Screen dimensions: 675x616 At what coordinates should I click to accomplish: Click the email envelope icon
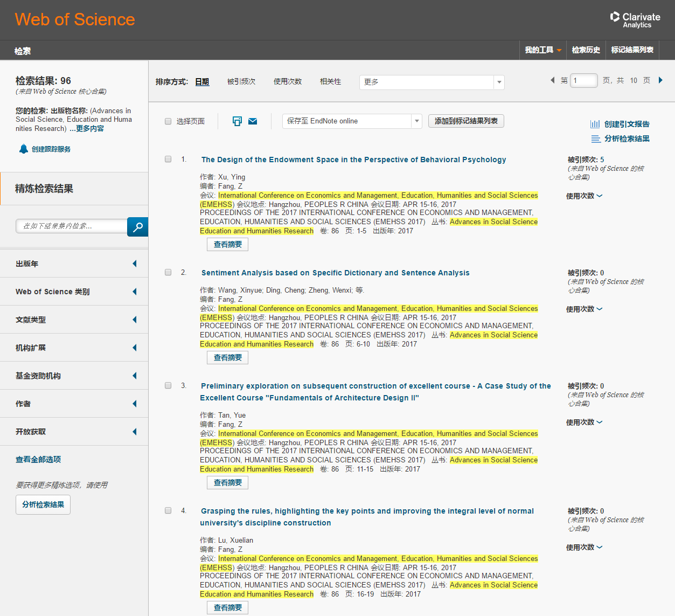pos(253,121)
